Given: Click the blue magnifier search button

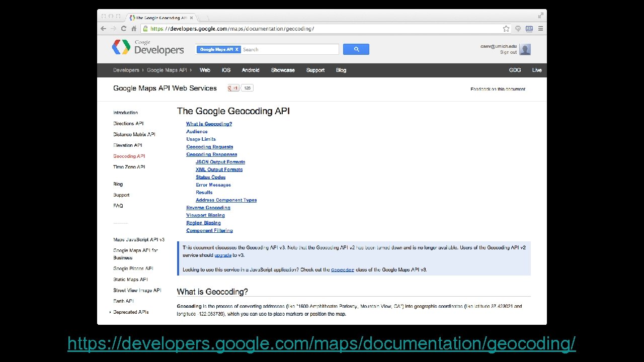Looking at the screenshot, I should [356, 49].
